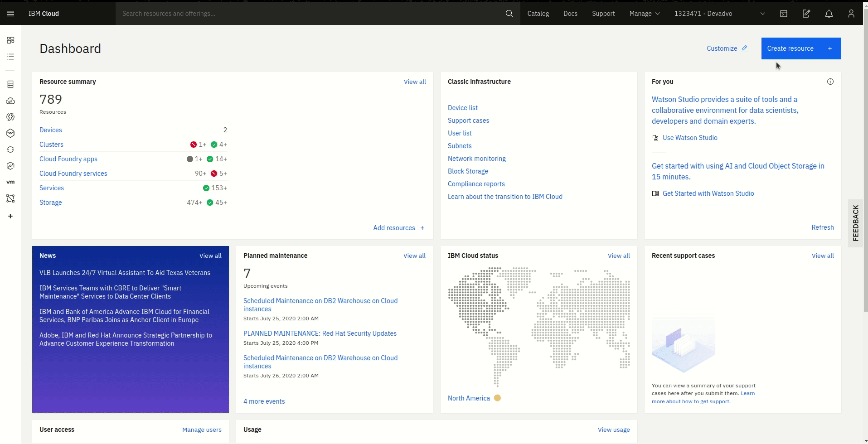868x444 pixels.
Task: Click the plus icon in left sidebar
Action: pos(10,216)
